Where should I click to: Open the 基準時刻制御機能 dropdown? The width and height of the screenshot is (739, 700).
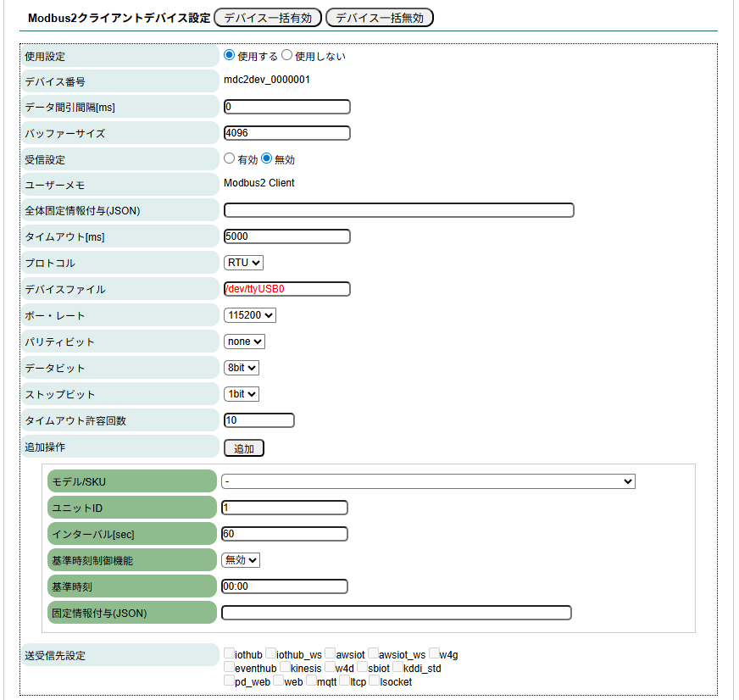tap(241, 560)
